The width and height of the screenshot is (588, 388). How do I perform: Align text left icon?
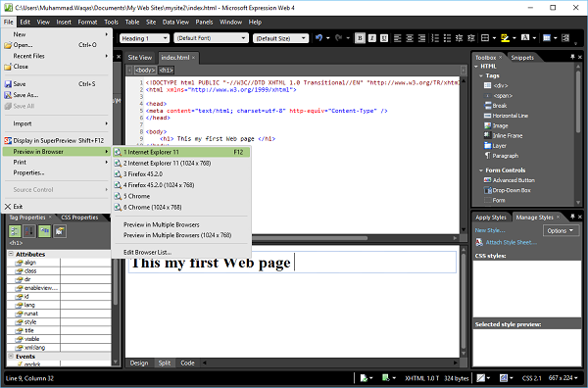pyautogui.click(x=398, y=38)
